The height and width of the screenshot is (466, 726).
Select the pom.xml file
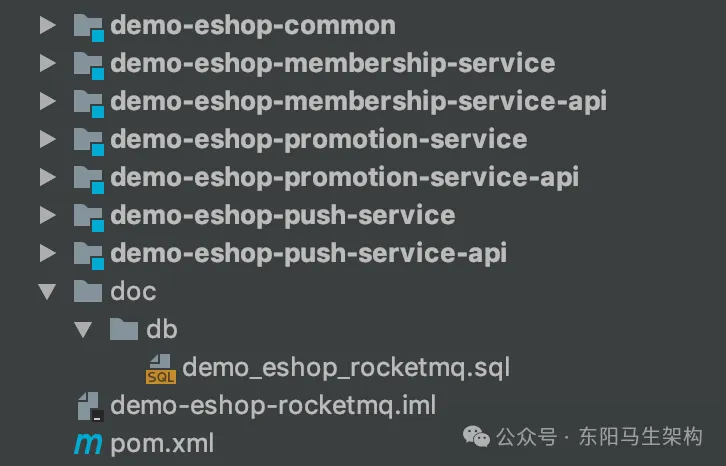click(162, 443)
